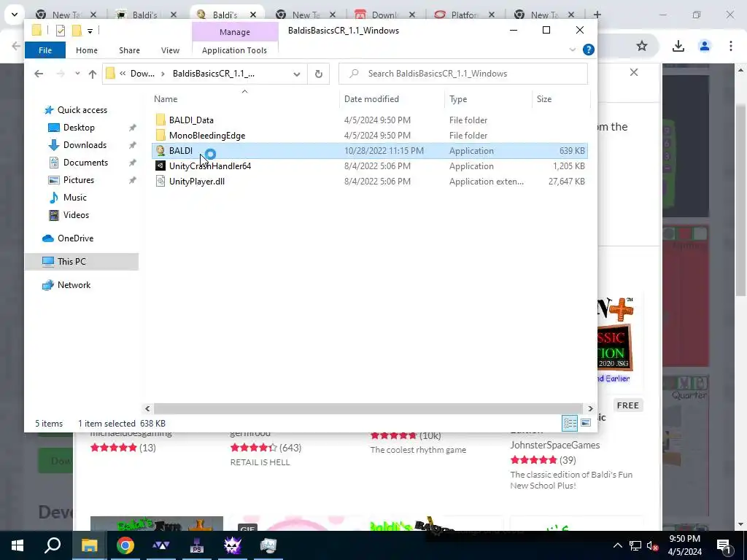Open OneDrive in the navigation pane
Viewport: 747px width, 560px height.
tap(75, 238)
